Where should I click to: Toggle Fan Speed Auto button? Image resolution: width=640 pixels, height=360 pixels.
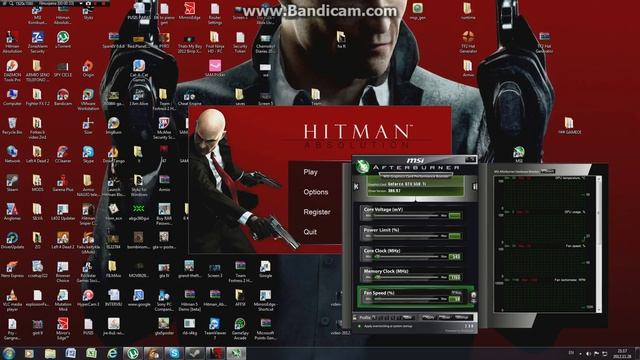[x=456, y=292]
